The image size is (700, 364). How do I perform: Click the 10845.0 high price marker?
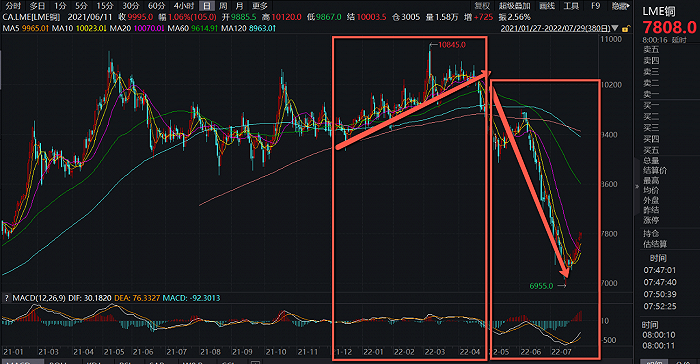coord(451,45)
